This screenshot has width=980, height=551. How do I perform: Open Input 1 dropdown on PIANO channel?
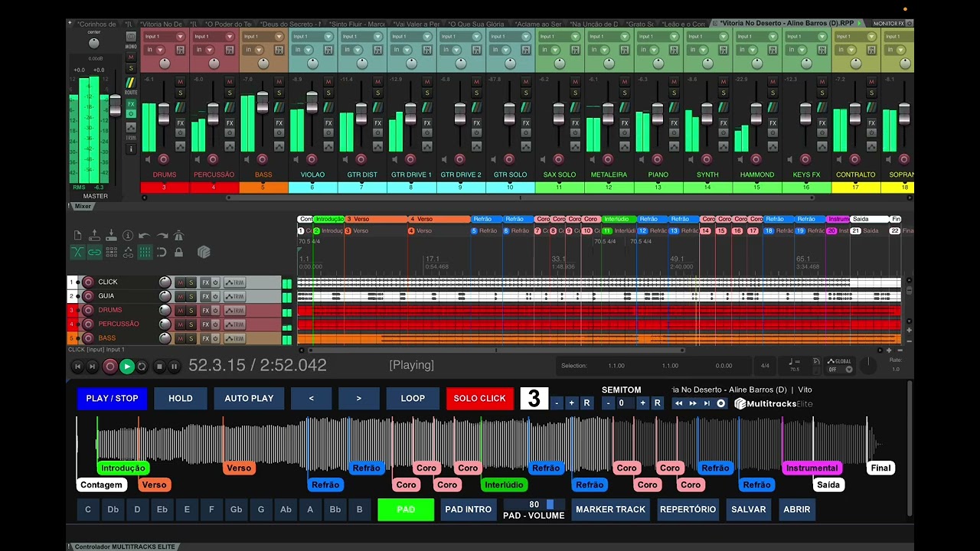(657, 36)
